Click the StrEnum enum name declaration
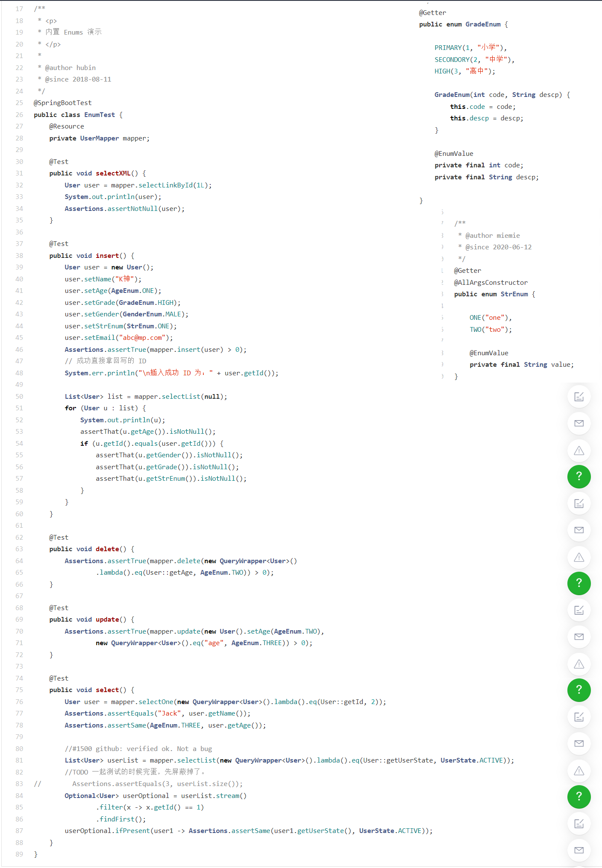 tap(514, 294)
